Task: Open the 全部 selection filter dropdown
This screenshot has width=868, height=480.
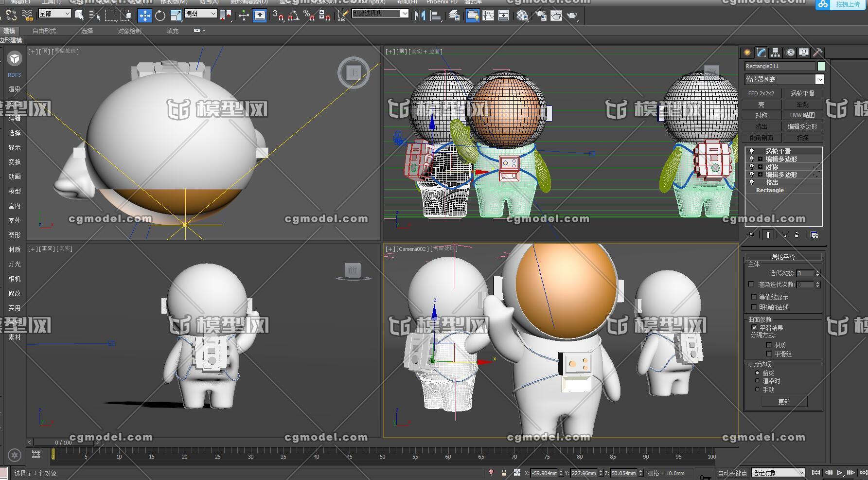Action: coord(54,14)
